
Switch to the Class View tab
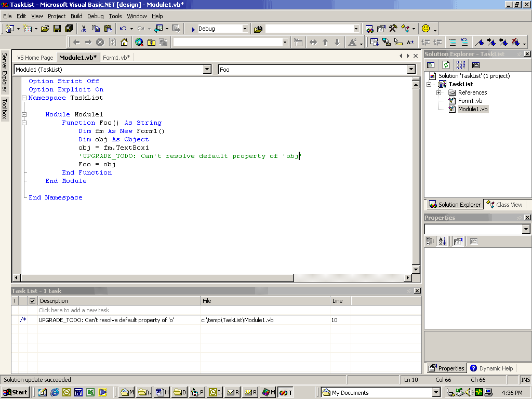click(504, 205)
